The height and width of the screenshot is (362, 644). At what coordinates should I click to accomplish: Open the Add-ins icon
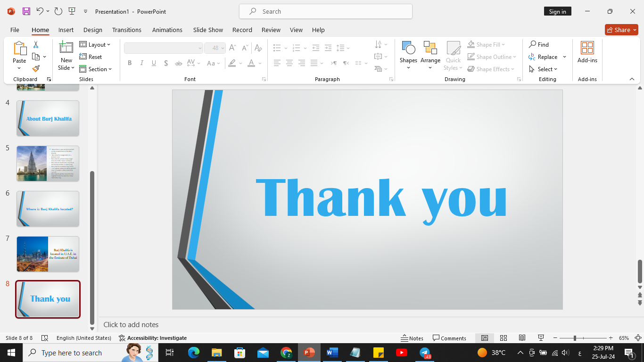click(587, 48)
